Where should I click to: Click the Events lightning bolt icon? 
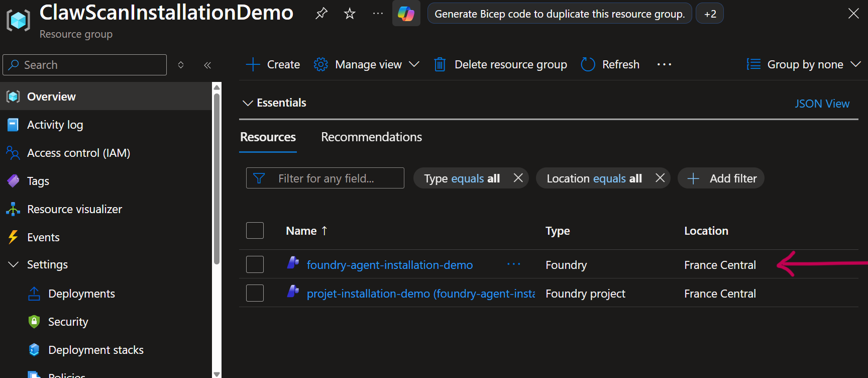click(13, 237)
